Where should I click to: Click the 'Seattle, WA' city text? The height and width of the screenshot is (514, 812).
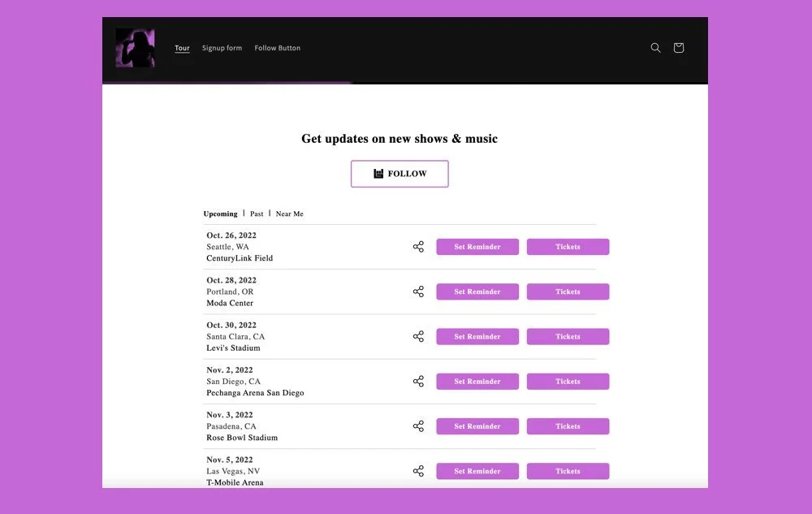point(227,246)
